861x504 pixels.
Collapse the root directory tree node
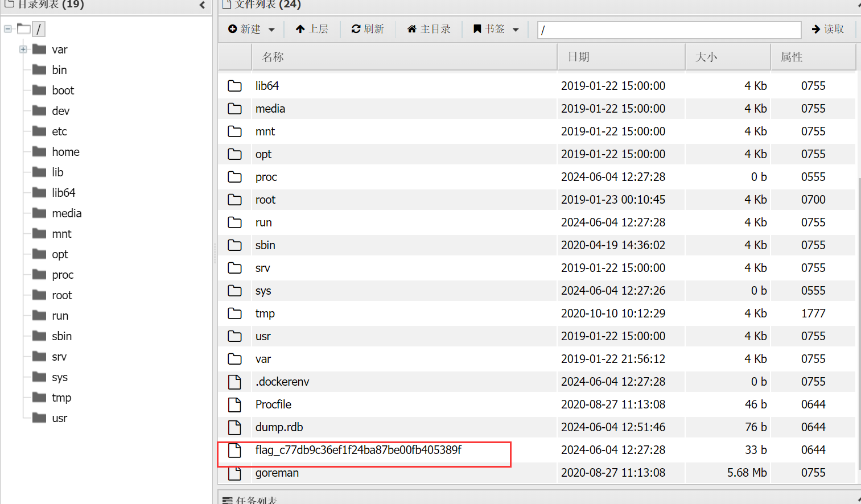coord(8,29)
